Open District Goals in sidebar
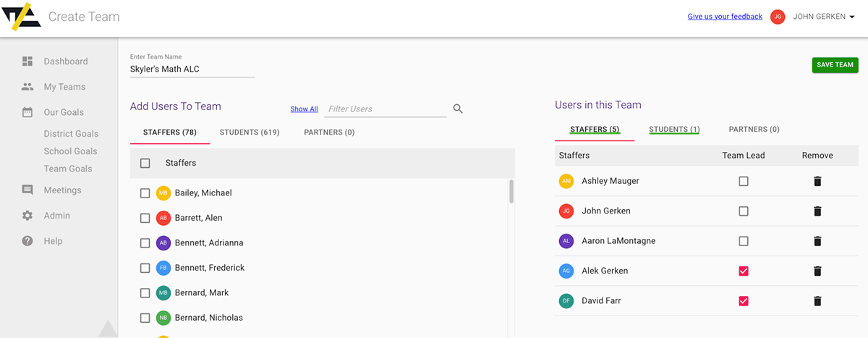 71,134
